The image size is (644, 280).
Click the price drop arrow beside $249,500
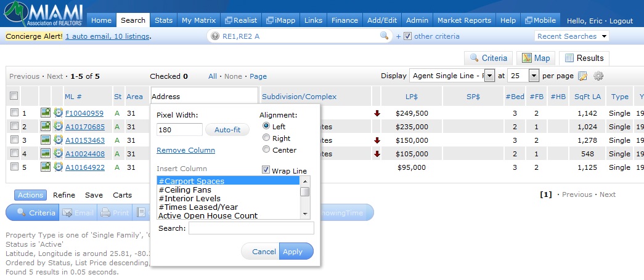click(x=377, y=113)
